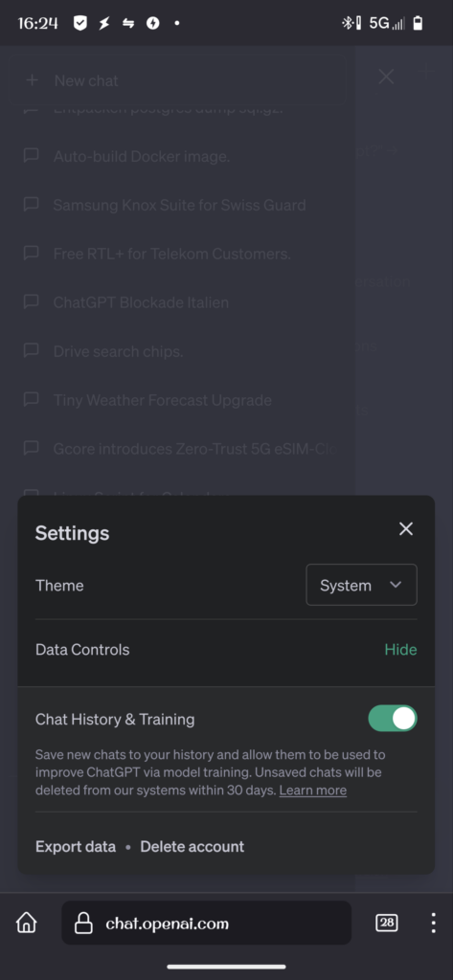Tap the lock icon in address bar
The width and height of the screenshot is (453, 980).
pyautogui.click(x=83, y=924)
